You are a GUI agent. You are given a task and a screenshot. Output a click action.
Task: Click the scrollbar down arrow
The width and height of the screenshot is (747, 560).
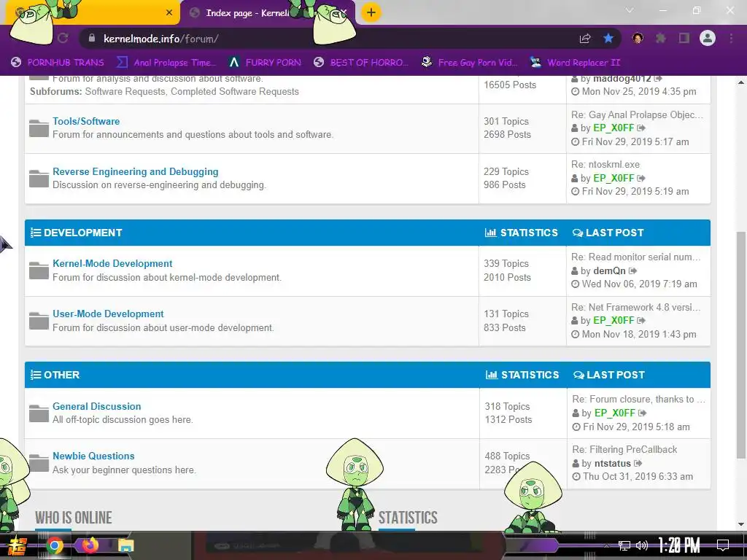point(741,524)
